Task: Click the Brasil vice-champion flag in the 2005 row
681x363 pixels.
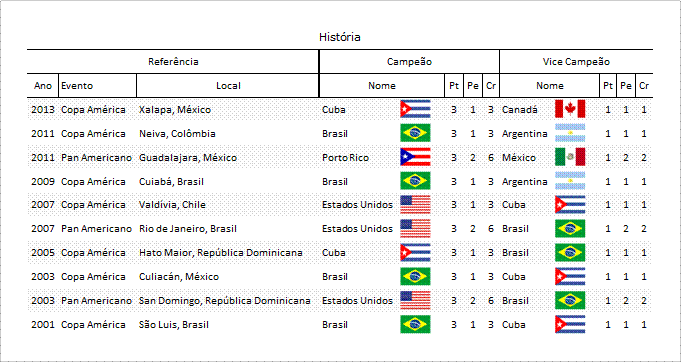Action: (570, 252)
